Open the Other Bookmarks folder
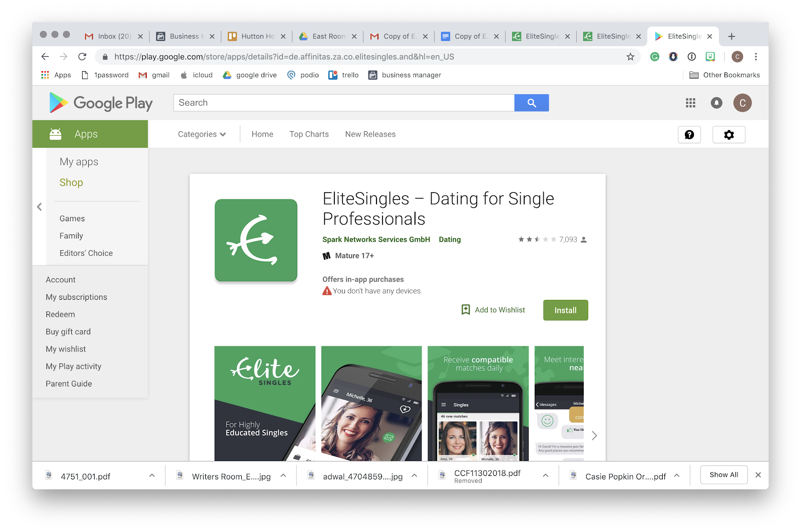 pyautogui.click(x=724, y=75)
